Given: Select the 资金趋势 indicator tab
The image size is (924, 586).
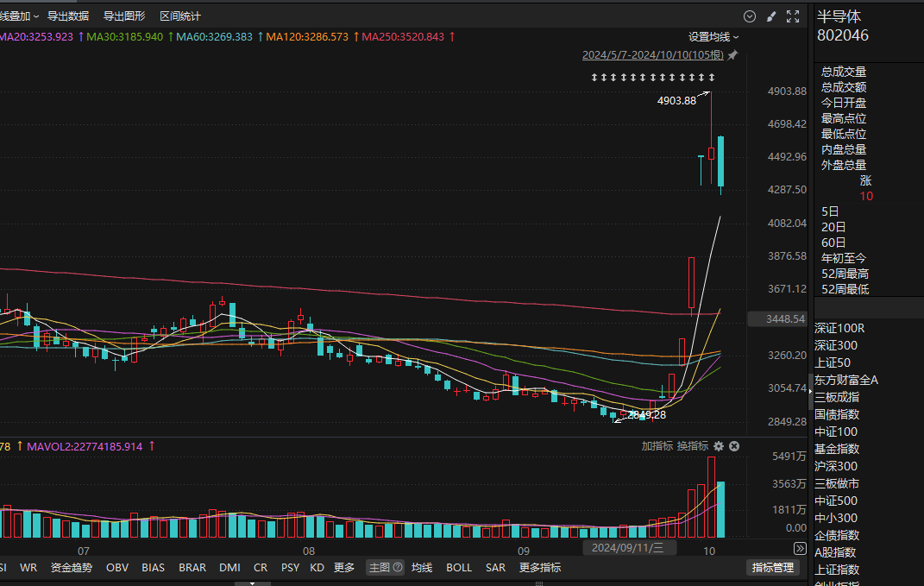Looking at the screenshot, I should tap(72, 568).
